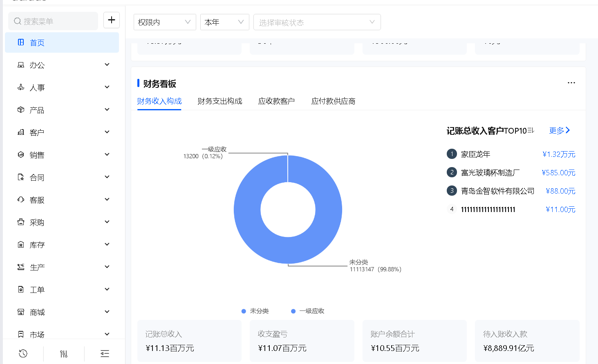Image resolution: width=598 pixels, height=364 pixels.
Task: Click the plus icon beside the menu search
Action: pos(111,20)
